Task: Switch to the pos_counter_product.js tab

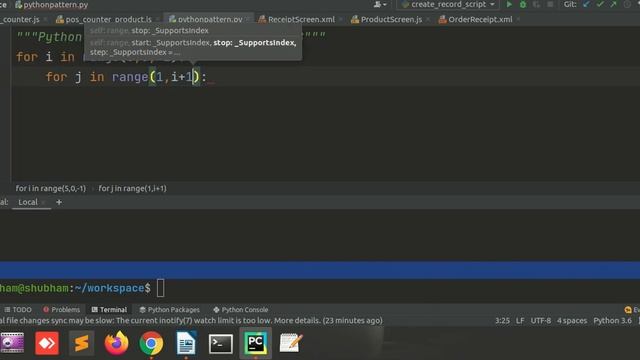Action: [104, 19]
